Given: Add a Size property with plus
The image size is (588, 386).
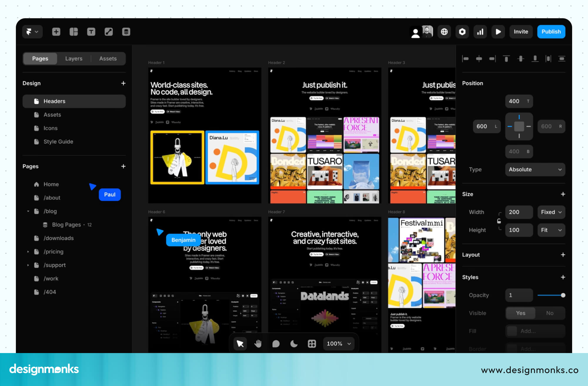Looking at the screenshot, I should [563, 194].
